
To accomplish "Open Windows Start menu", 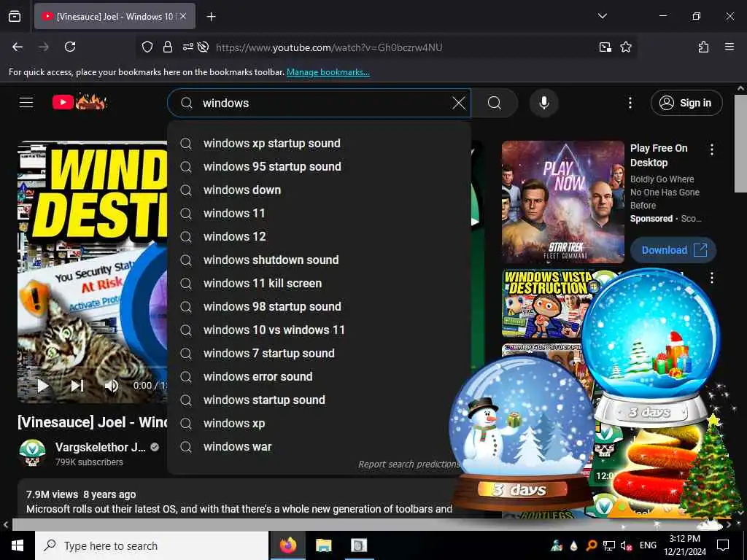I will (x=18, y=545).
